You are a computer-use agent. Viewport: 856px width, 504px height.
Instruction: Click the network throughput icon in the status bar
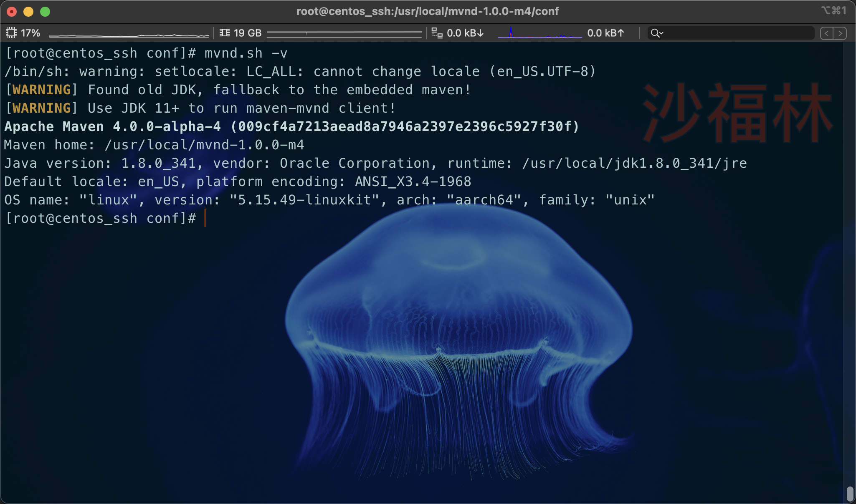[x=437, y=33]
